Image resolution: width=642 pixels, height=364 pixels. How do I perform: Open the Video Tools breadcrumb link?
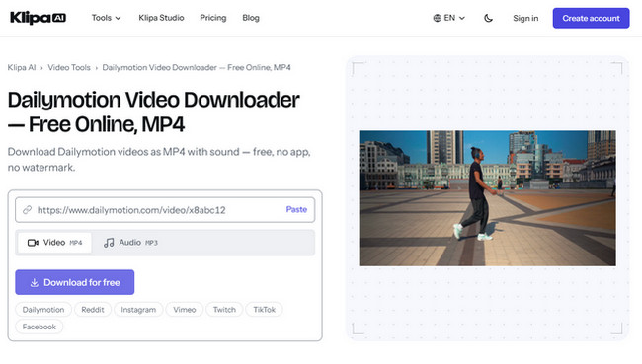point(69,67)
